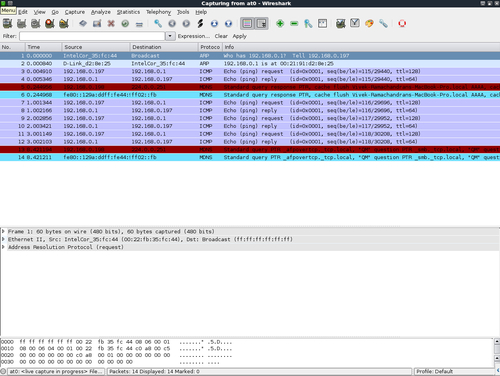This screenshot has width=500, height=376.
Task: Open the Tools menu
Action: coord(183,12)
